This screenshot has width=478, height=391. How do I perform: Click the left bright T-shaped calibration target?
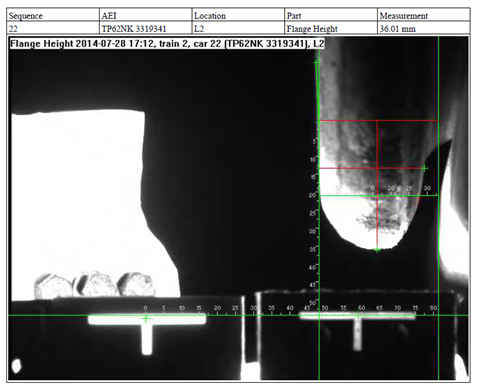point(147,332)
